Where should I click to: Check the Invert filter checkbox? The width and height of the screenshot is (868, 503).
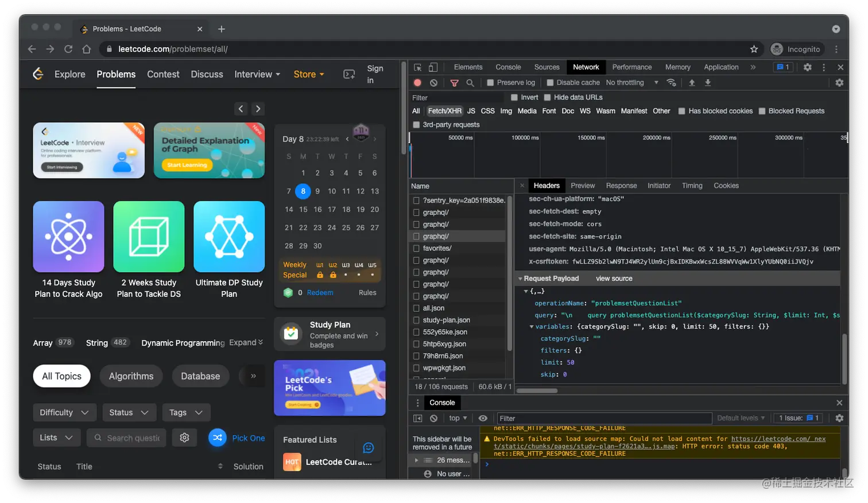[x=514, y=98]
